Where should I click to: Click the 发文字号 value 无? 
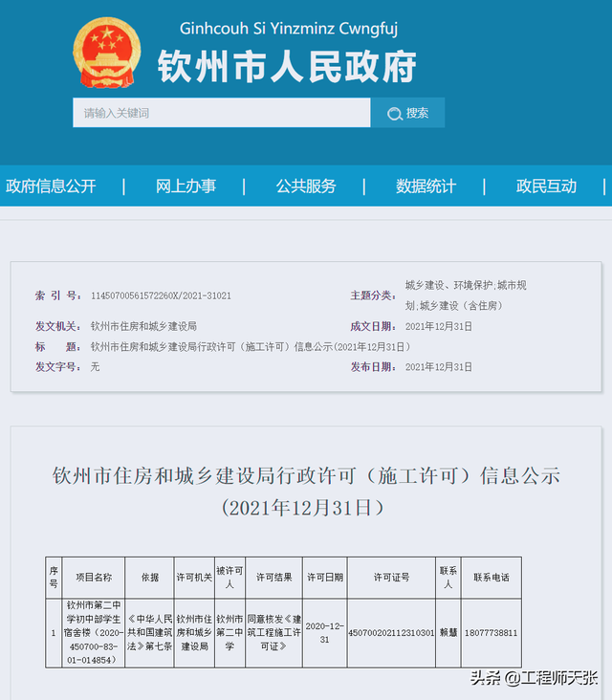[x=95, y=367]
